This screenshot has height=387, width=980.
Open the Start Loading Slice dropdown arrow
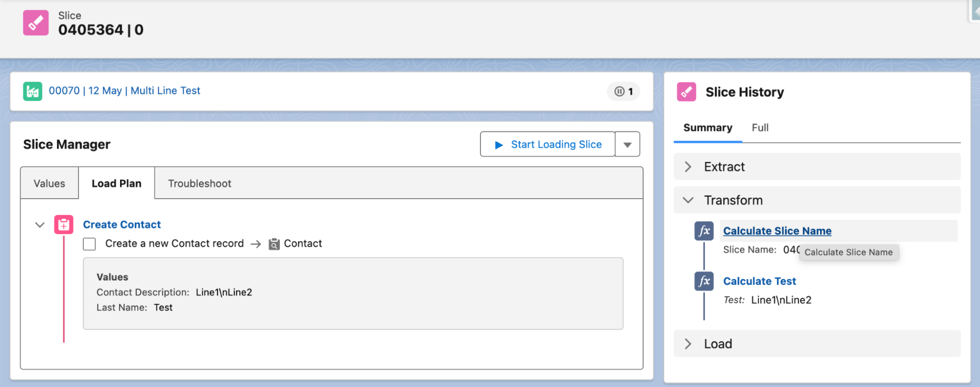click(x=627, y=144)
